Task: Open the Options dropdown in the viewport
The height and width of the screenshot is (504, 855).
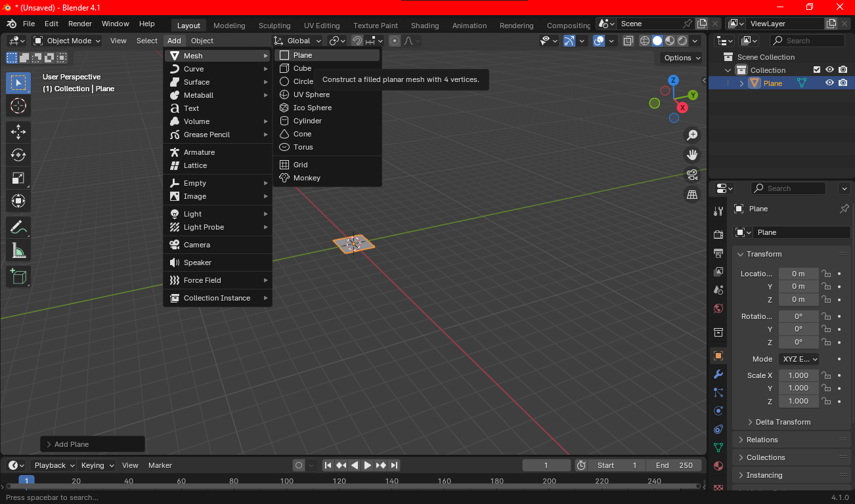Action: [682, 58]
